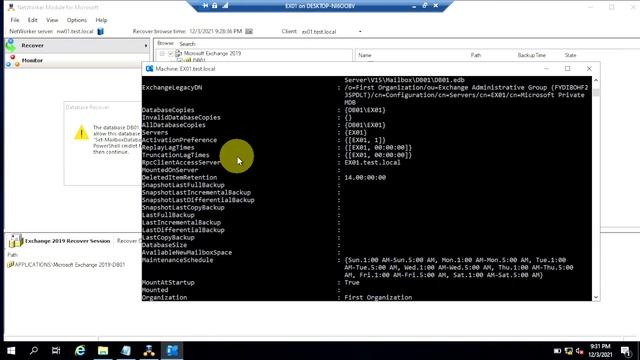This screenshot has height=360, width=640.
Task: Open the Help menu
Action: click(x=101, y=20)
